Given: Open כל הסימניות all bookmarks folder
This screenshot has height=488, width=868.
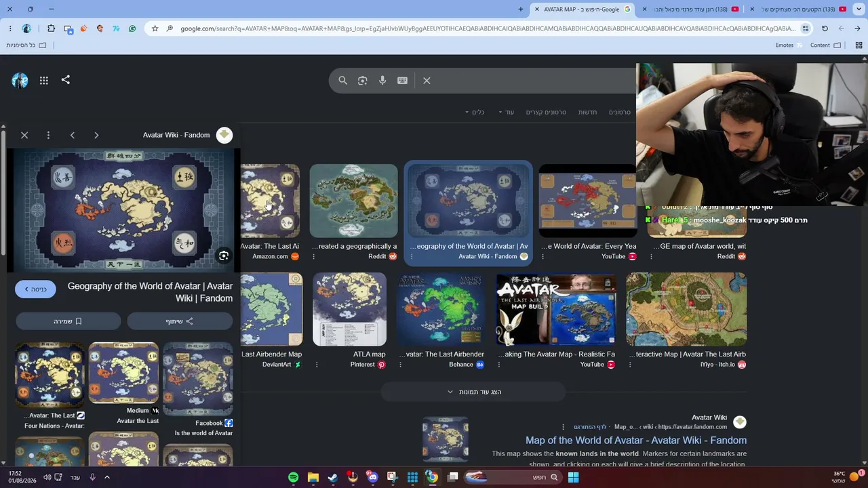Looking at the screenshot, I should (x=26, y=45).
